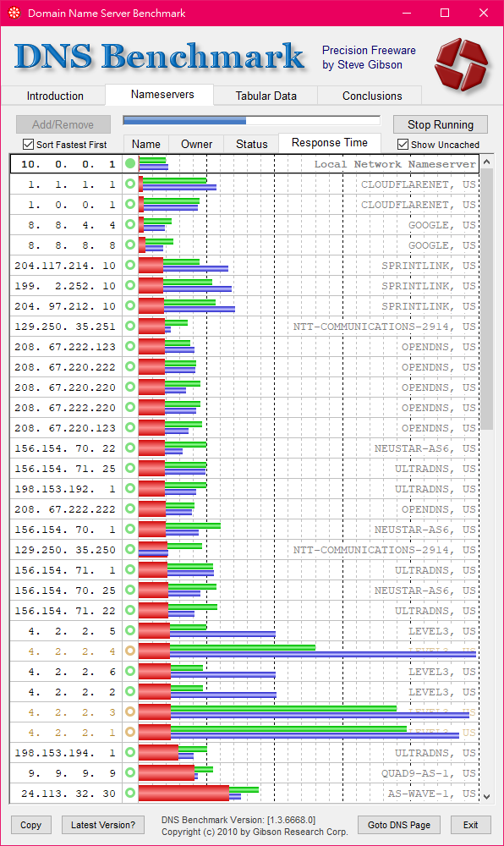
Task: Click the Stop Running button
Action: [441, 124]
